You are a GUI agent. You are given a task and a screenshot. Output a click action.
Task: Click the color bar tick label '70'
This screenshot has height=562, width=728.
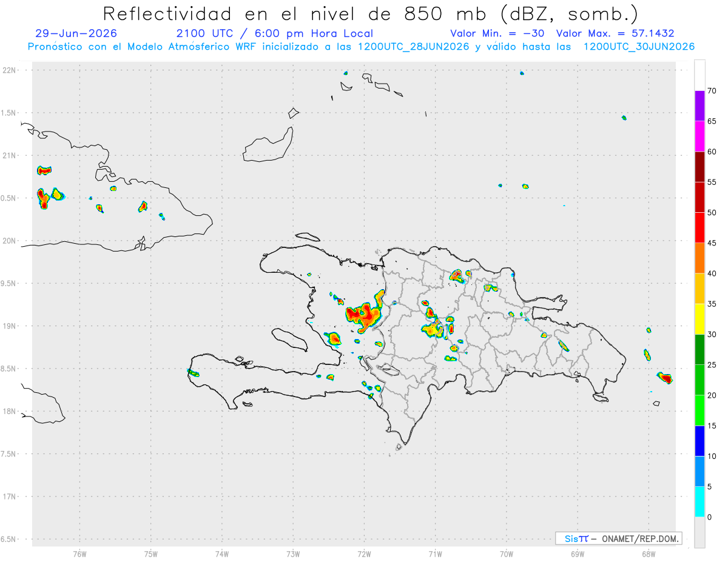tap(712, 91)
